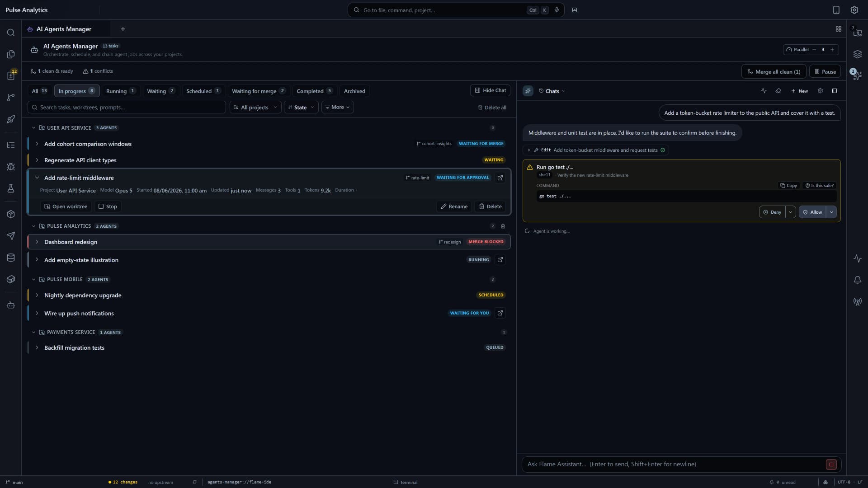Viewport: 868px width, 488px height.
Task: Focus the Search tasks input field
Action: [x=127, y=107]
